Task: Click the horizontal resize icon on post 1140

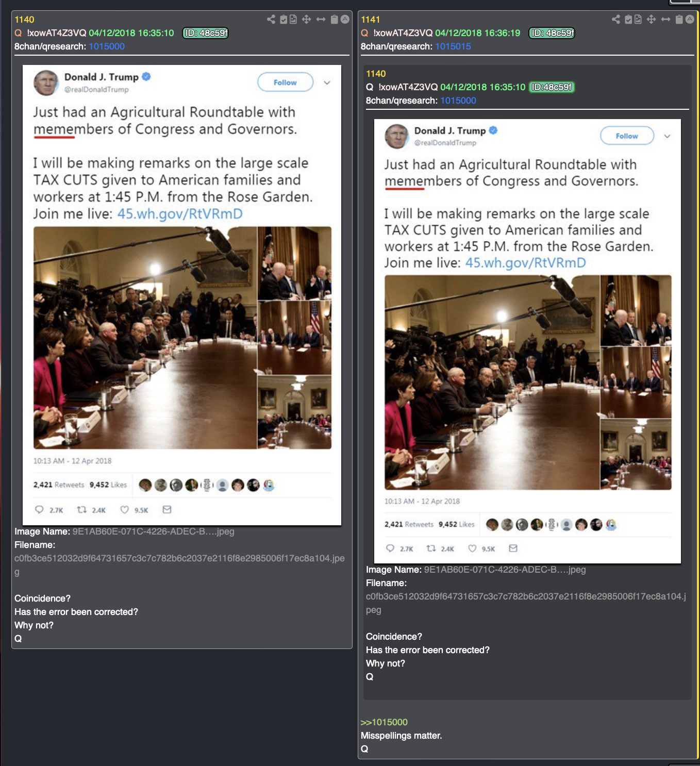Action: point(321,20)
